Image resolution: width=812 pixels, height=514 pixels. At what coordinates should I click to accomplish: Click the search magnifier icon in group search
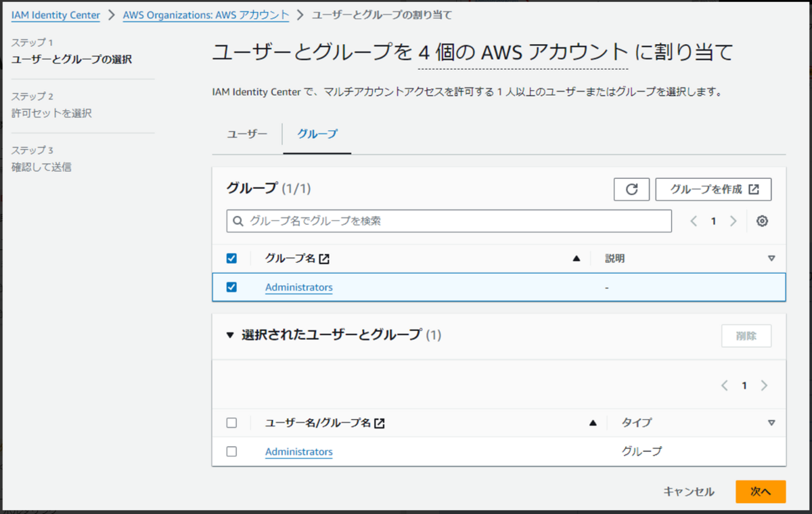point(238,221)
